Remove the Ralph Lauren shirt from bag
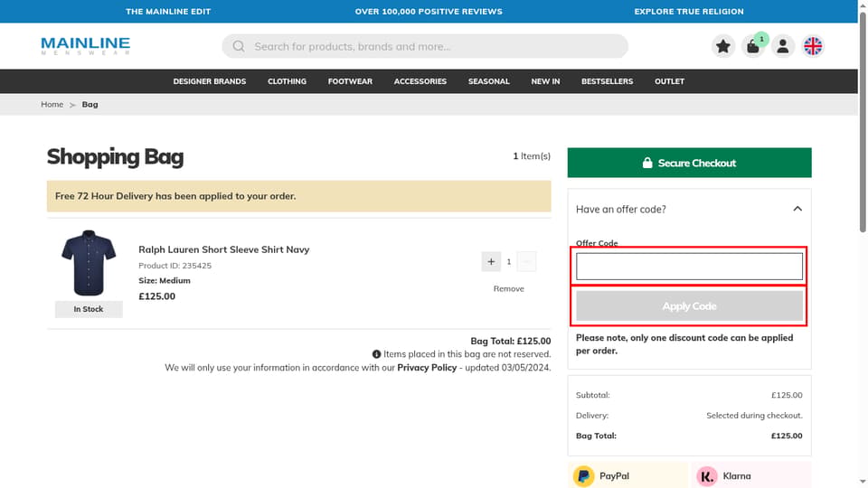Image resolution: width=868 pixels, height=488 pixels. [x=508, y=289]
